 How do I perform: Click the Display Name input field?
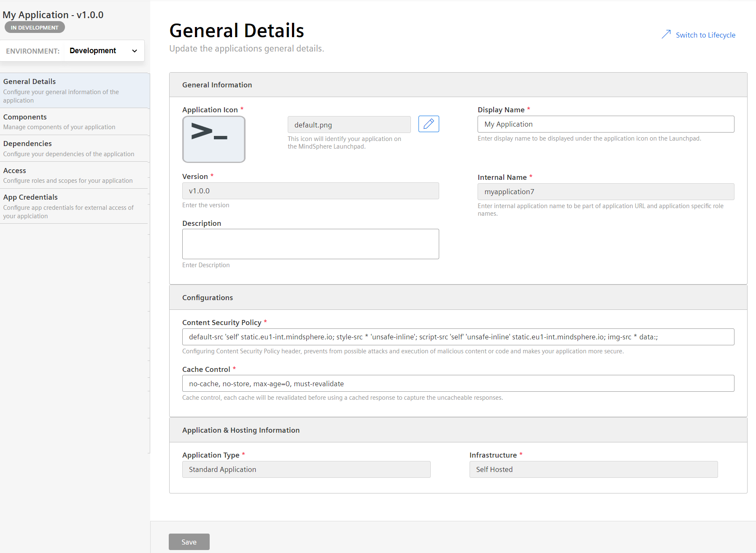[606, 124]
